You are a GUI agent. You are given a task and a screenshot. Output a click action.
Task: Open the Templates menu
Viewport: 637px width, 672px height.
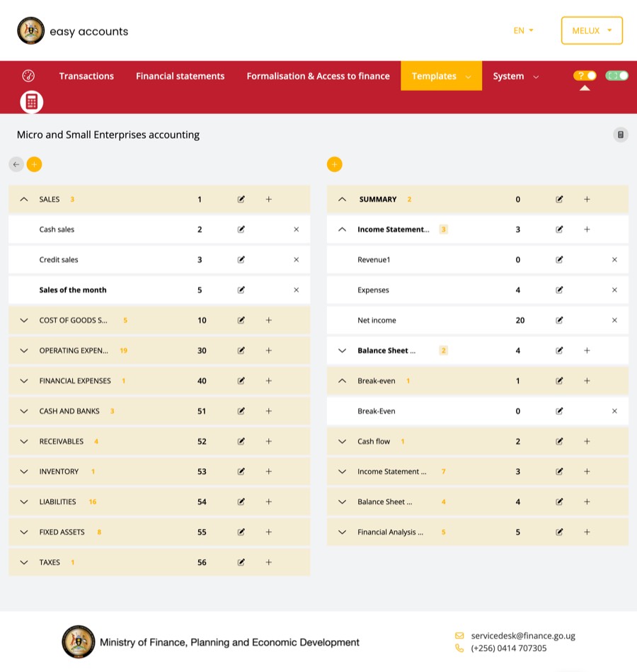pyautogui.click(x=441, y=76)
